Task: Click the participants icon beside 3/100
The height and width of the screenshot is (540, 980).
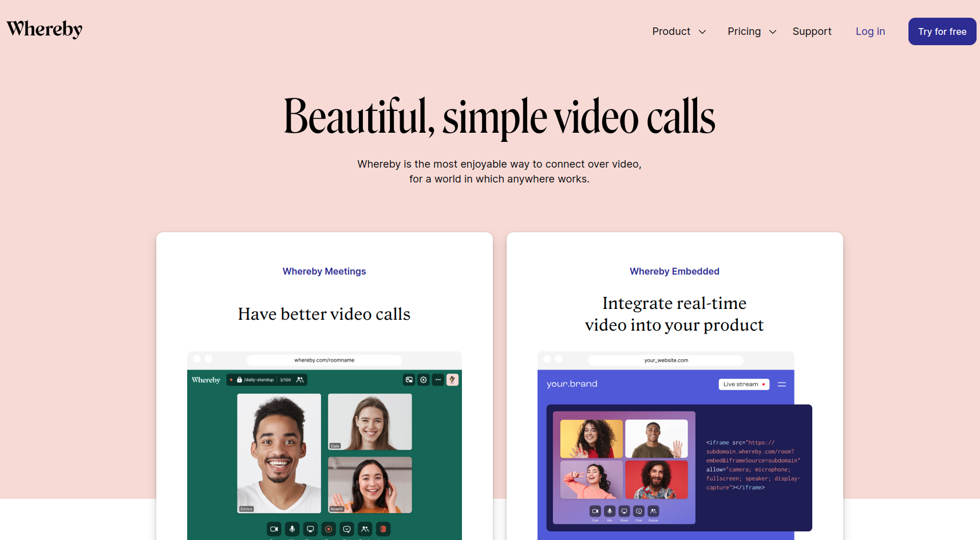Action: click(x=299, y=380)
